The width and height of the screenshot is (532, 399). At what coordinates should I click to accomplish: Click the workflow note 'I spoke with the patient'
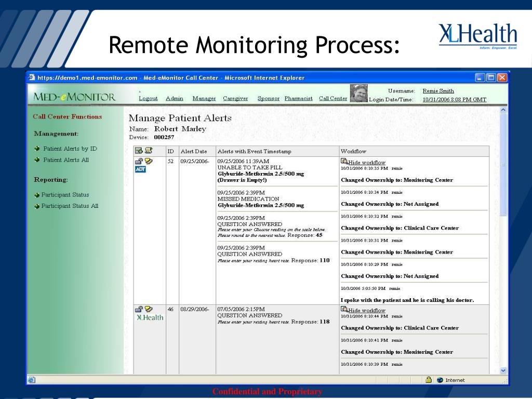[407, 300]
